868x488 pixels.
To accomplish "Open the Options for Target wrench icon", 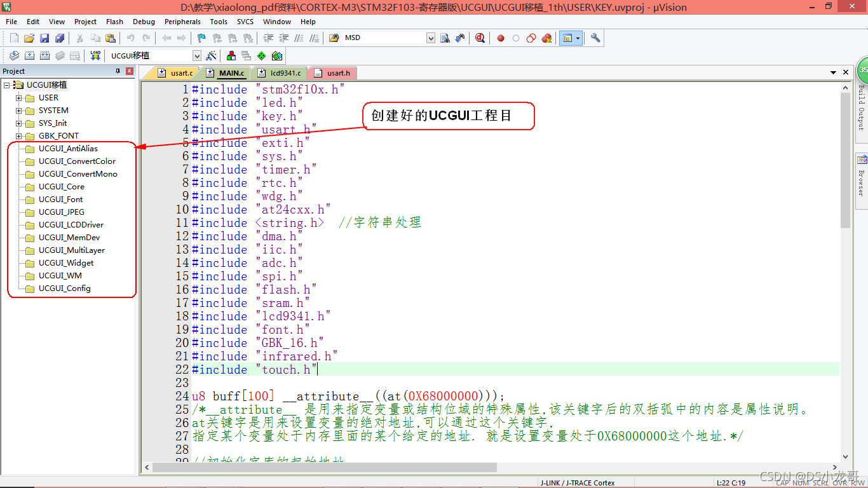I will [x=595, y=38].
